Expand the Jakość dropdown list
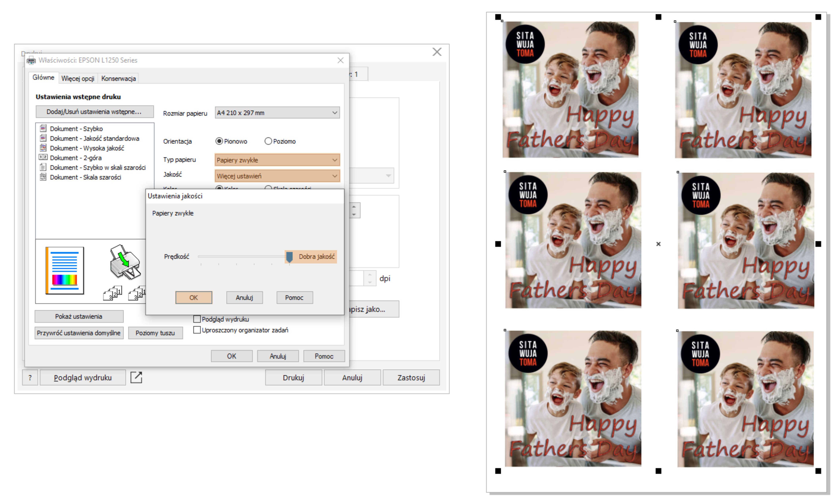This screenshot has width=839, height=504. [x=277, y=176]
